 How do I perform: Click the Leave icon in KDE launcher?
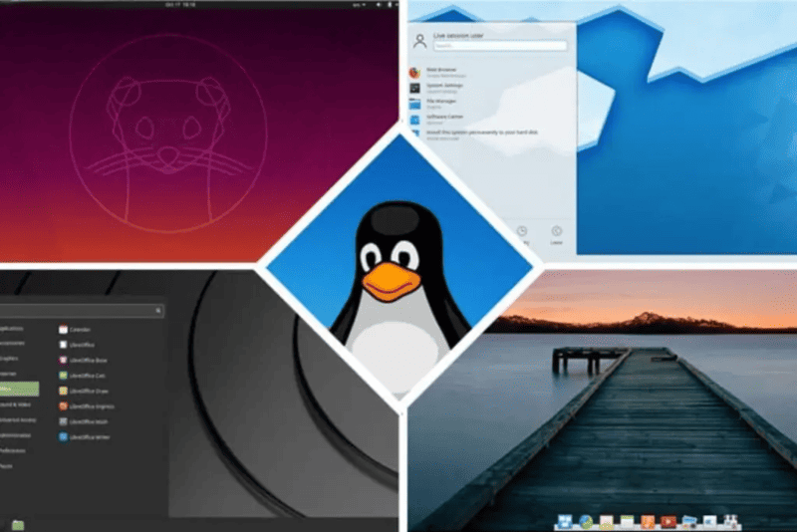[x=556, y=233]
